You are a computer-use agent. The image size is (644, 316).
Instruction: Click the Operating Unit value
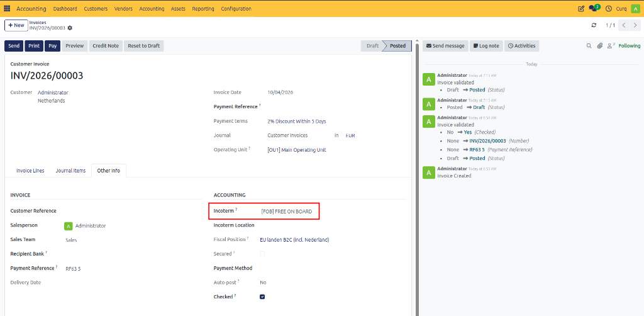(297, 150)
